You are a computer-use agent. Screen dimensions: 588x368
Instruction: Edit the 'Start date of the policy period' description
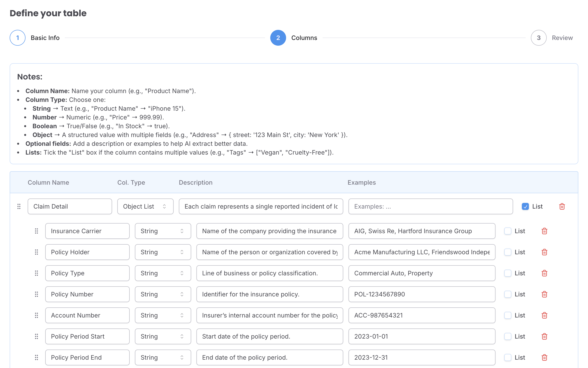[270, 336]
